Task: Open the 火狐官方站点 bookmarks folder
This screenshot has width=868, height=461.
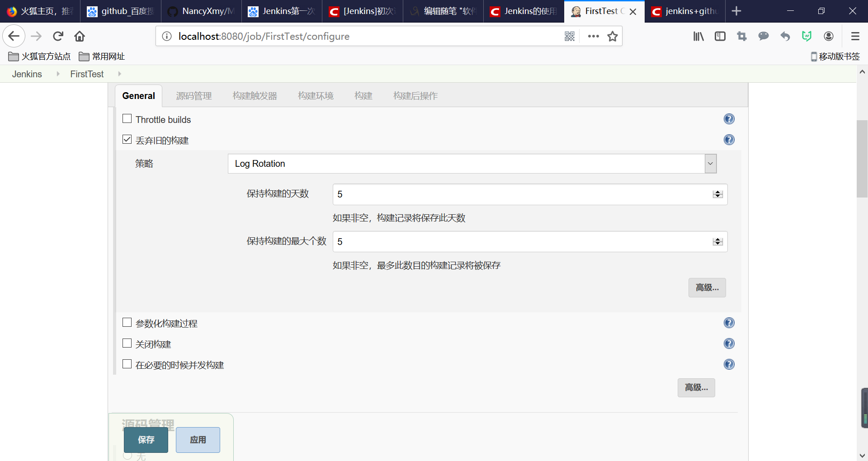Action: [x=39, y=56]
